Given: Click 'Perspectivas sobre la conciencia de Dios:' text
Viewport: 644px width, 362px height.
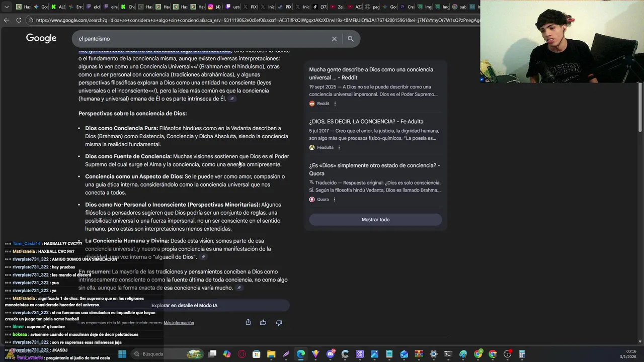Looking at the screenshot, I should (132, 114).
